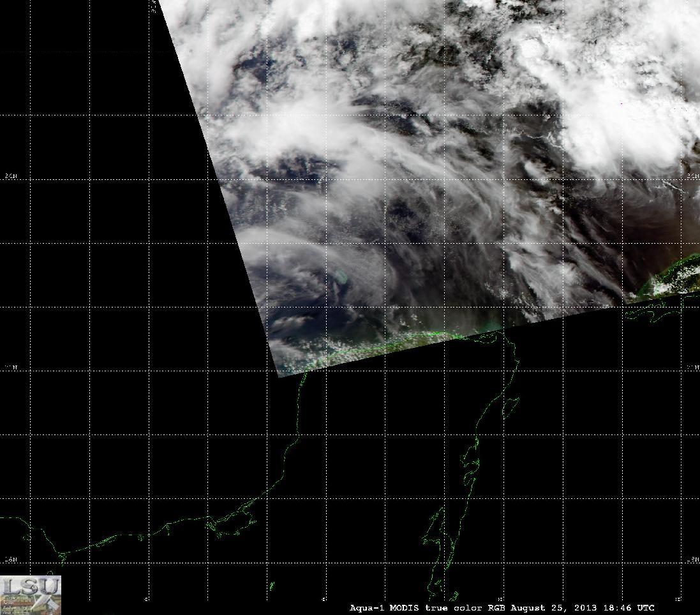Click the "true color RGB" caption words

[465, 608]
